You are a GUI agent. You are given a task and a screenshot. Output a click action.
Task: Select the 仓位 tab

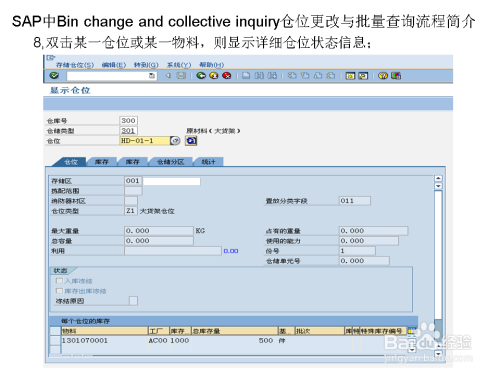coord(71,162)
